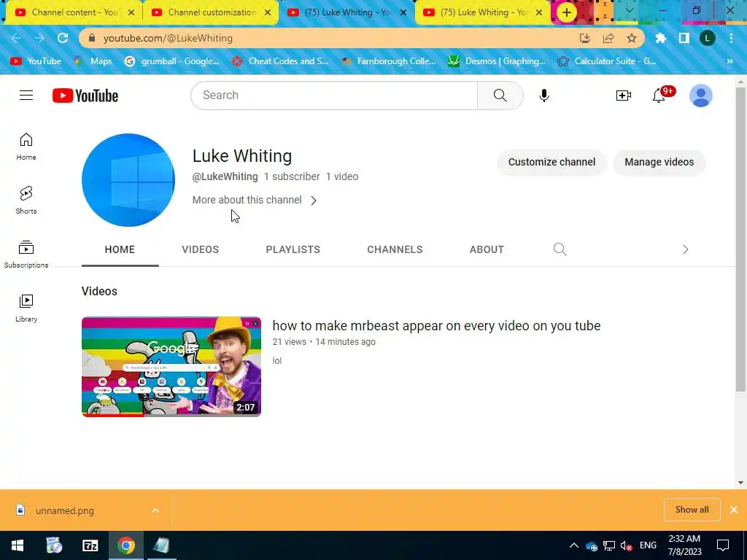Open the unnamed.png download options caret
Image resolution: width=747 pixels, height=560 pixels.
[155, 510]
